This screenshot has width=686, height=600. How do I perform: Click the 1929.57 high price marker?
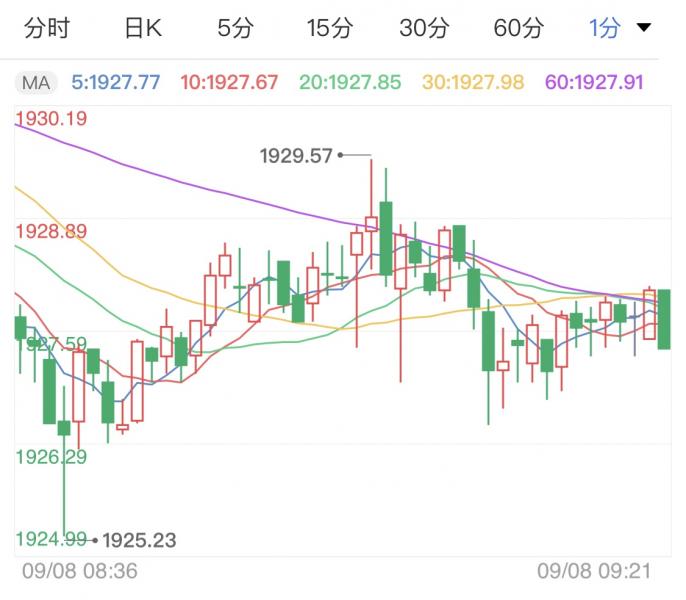coord(295,155)
